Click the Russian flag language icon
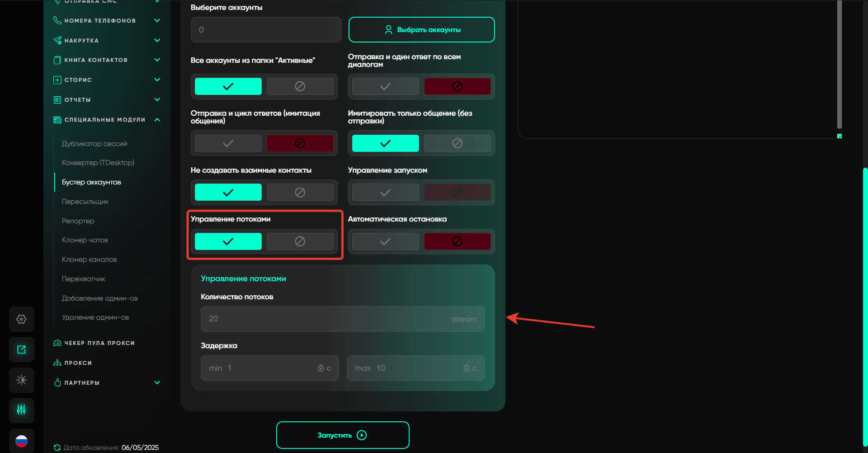This screenshot has height=453, width=868. [x=21, y=441]
